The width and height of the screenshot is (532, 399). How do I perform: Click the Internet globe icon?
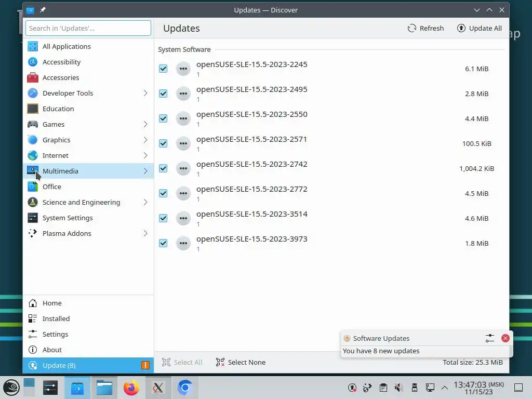[x=33, y=156]
